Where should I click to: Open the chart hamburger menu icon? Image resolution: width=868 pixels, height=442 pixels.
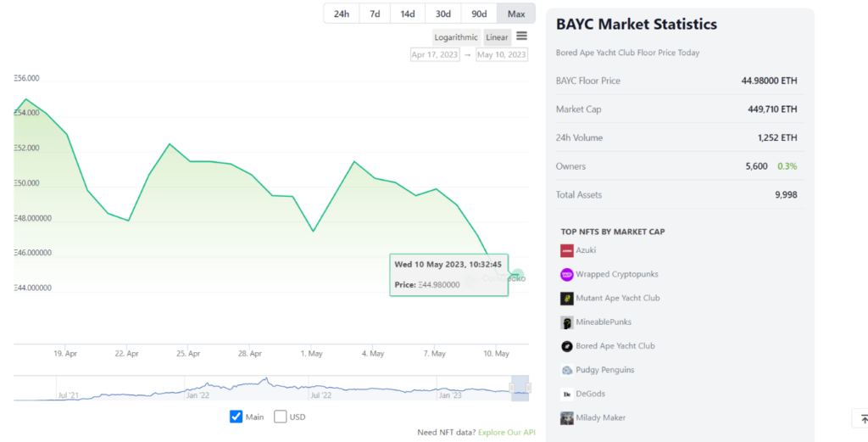pos(521,36)
